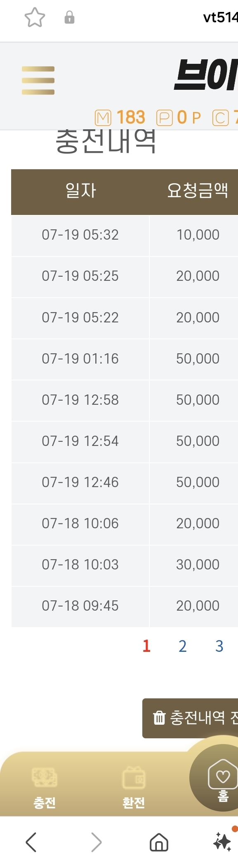The width and height of the screenshot is (238, 868).
Task: Tap browser back arrow
Action: [x=31, y=842]
